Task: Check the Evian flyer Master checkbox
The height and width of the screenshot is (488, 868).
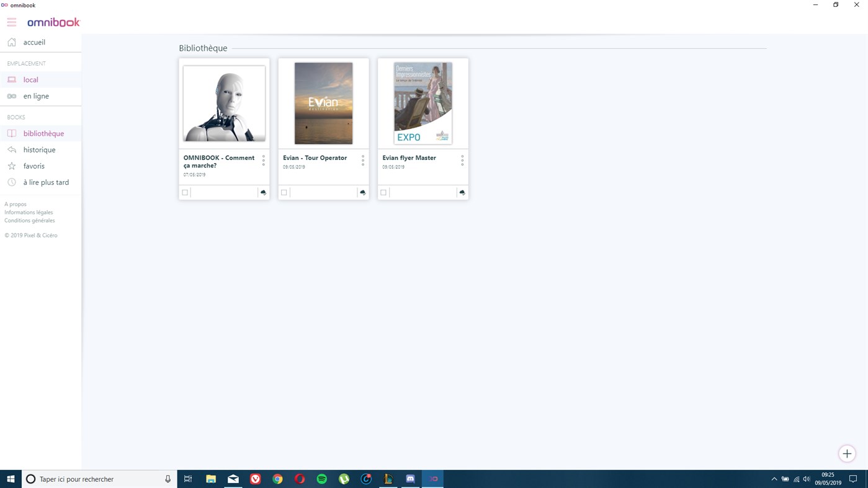Action: (383, 192)
